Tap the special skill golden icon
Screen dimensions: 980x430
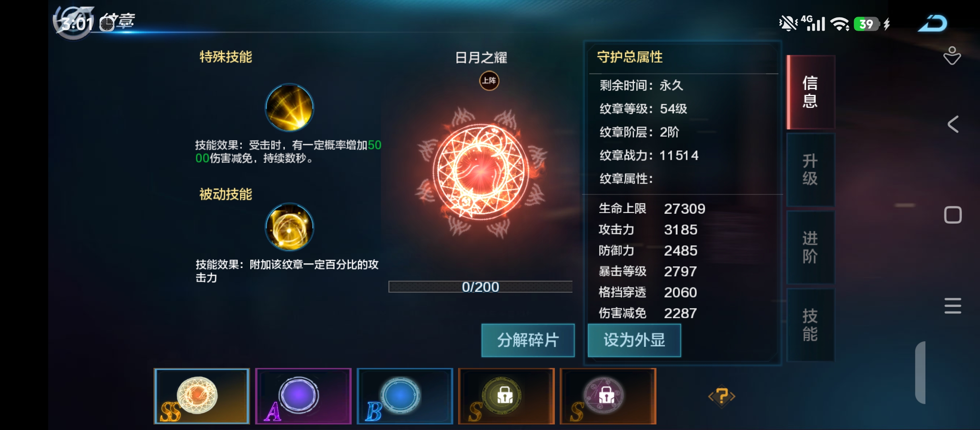point(290,107)
